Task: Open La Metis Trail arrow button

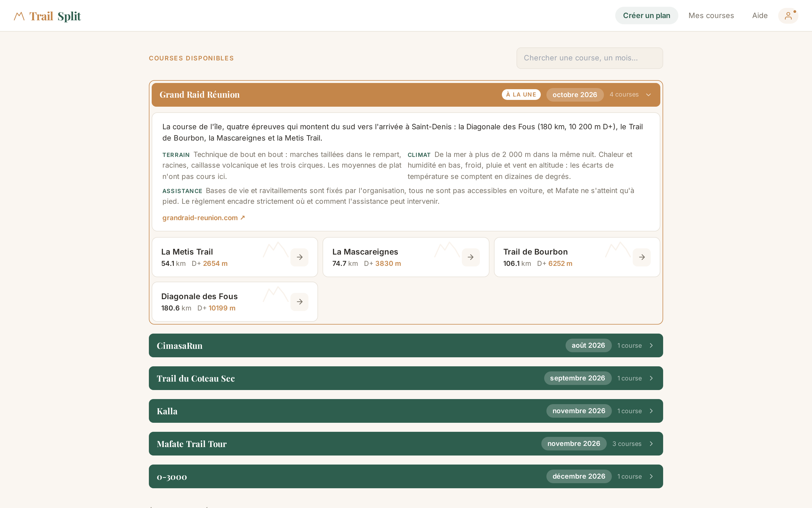Action: [299, 257]
